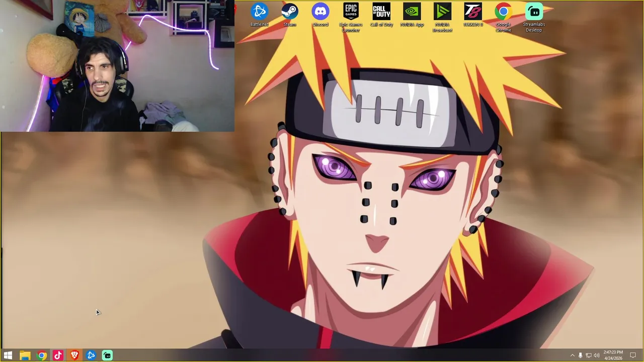The height and width of the screenshot is (362, 644).
Task: Switch to Brave browser on the taskbar
Action: coord(74,355)
